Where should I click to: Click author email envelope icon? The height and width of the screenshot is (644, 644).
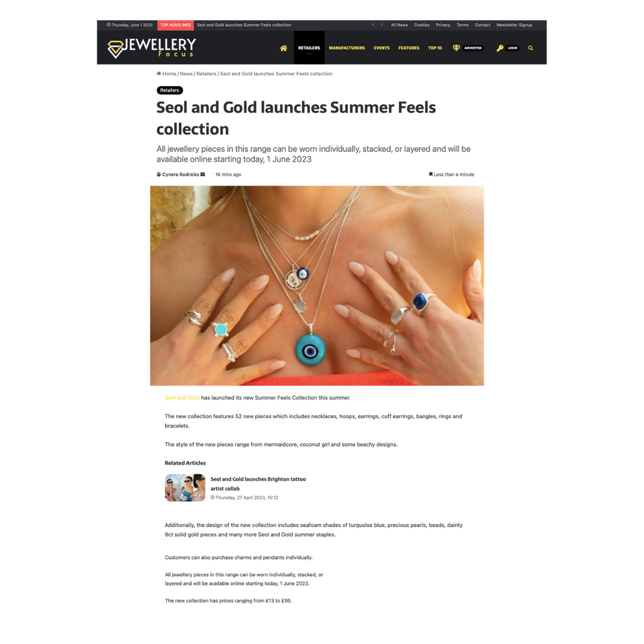pos(203,174)
